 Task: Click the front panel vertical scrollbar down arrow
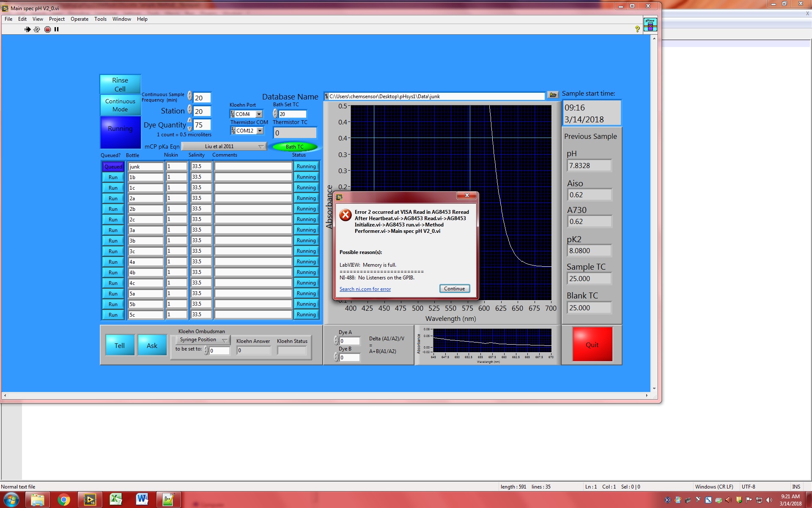click(654, 388)
